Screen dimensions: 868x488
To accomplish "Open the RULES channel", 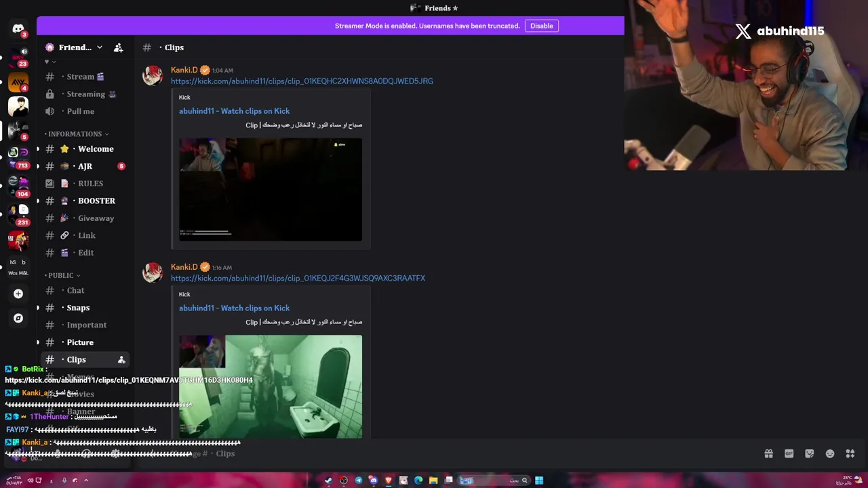I will (85, 184).
